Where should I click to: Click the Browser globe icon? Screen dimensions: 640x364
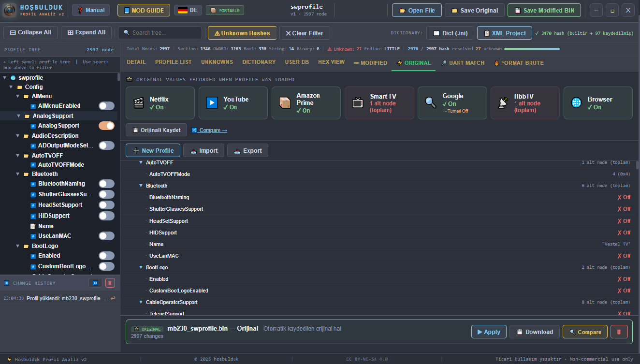[576, 102]
